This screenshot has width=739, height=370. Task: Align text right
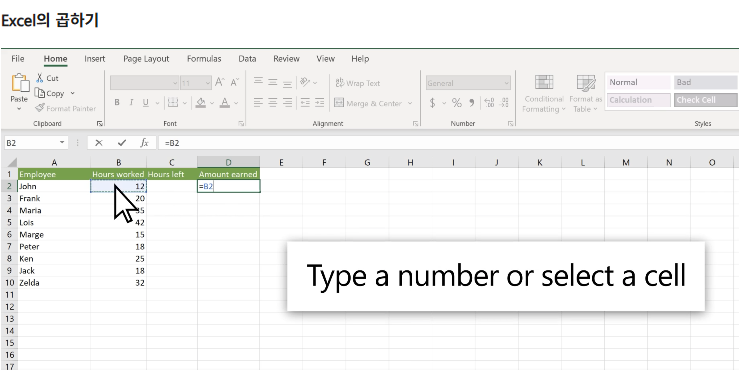coord(287,102)
